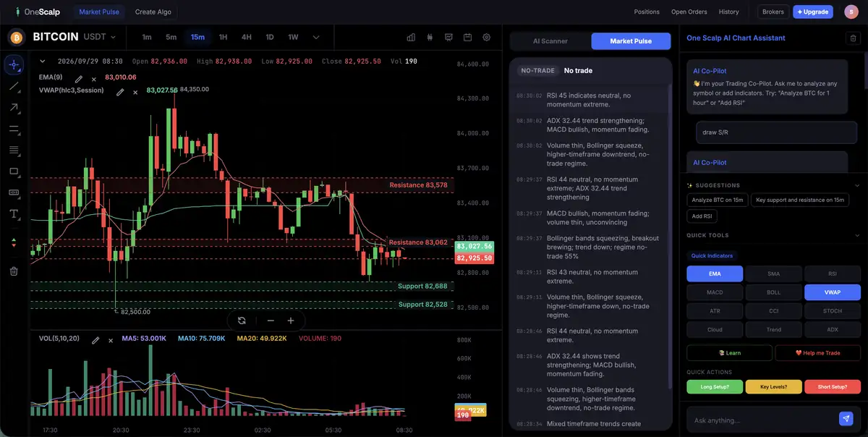Zoom in the chart plus button
The image size is (868, 437).
(291, 321)
